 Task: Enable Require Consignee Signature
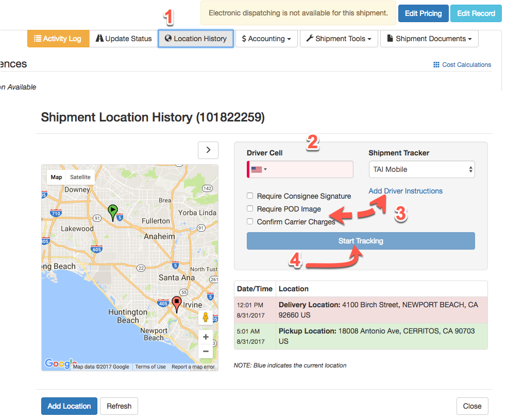click(250, 196)
